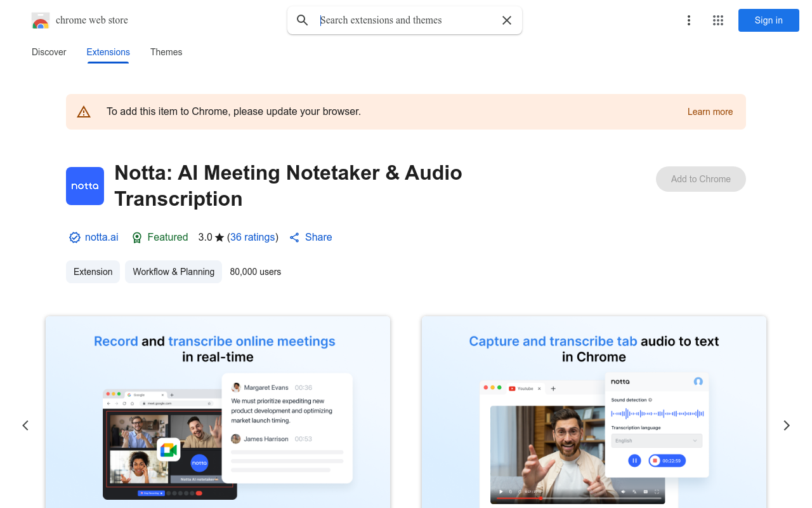Open the 36 ratings link

tap(252, 237)
